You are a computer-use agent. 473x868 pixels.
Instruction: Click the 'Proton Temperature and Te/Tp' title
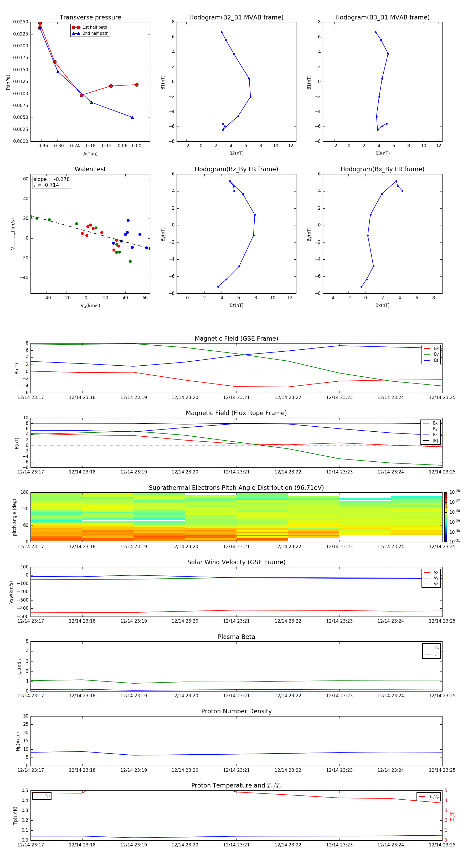pos(236,786)
